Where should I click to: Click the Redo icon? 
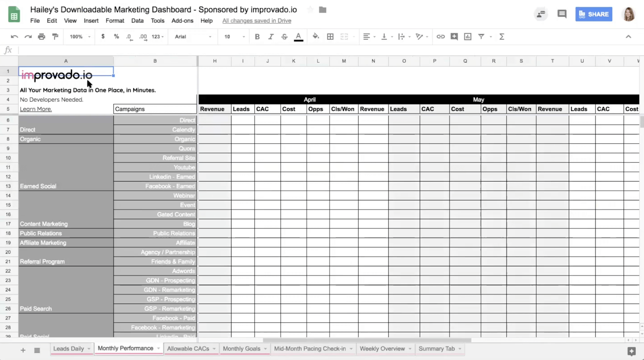[28, 37]
